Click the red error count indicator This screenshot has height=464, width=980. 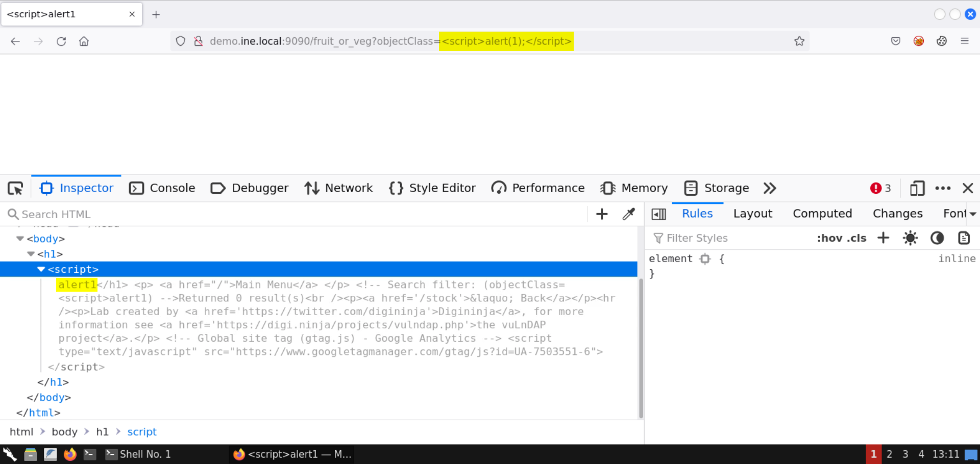880,188
